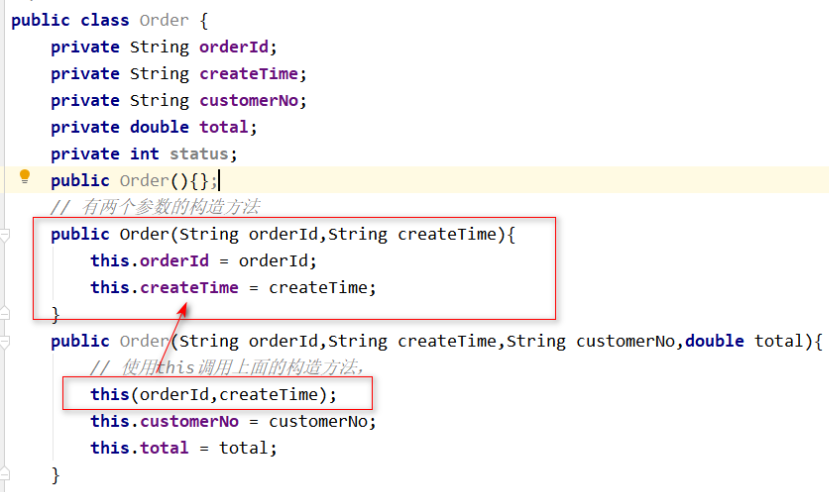
Task: Click this.createTime assignment statement
Action: point(233,287)
